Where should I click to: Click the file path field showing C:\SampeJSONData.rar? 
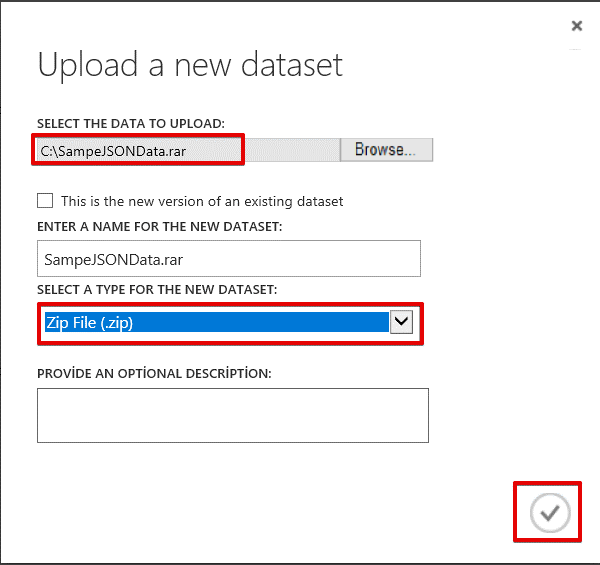coord(140,150)
